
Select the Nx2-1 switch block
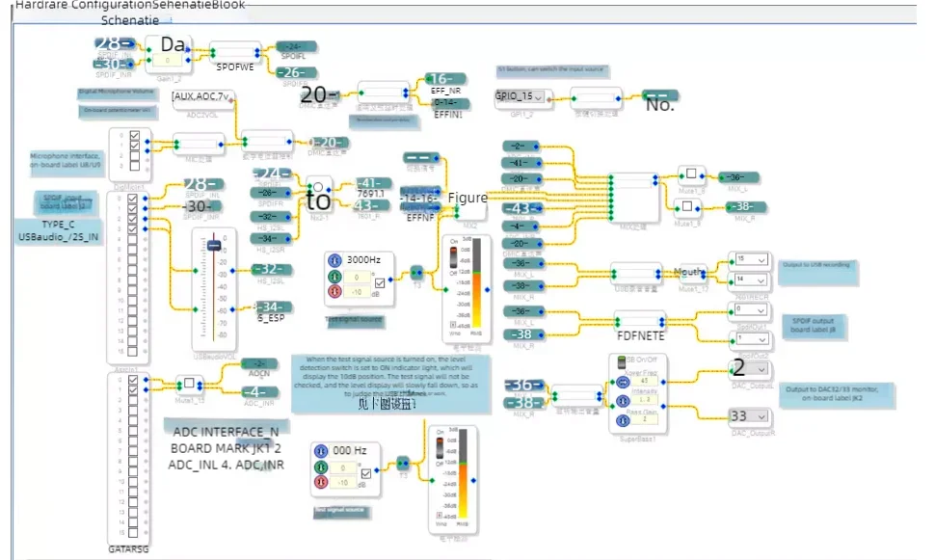pos(318,195)
